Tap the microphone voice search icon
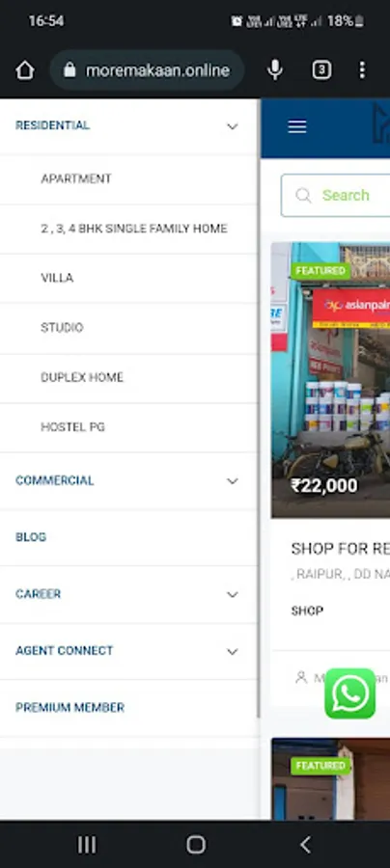The width and height of the screenshot is (390, 868). point(275,70)
